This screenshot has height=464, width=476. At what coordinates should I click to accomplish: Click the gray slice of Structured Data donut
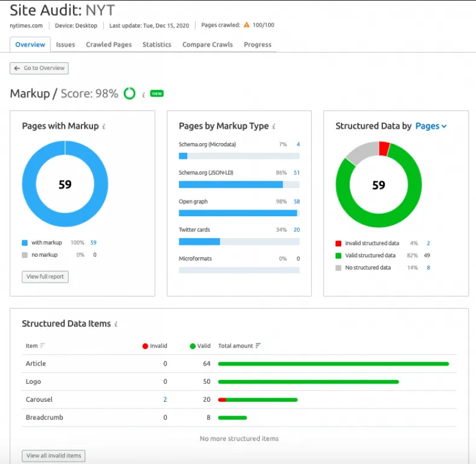364,152
